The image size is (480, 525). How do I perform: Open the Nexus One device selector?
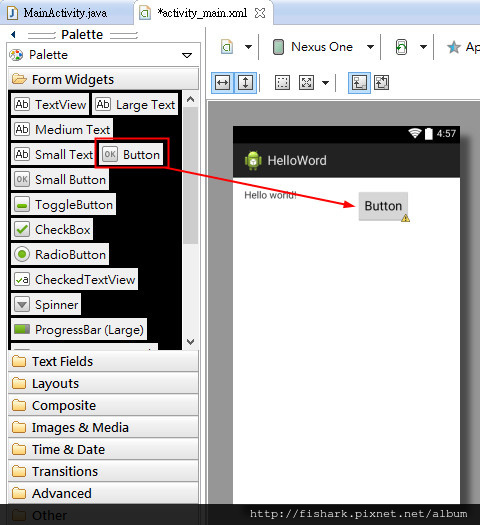pyautogui.click(x=322, y=47)
